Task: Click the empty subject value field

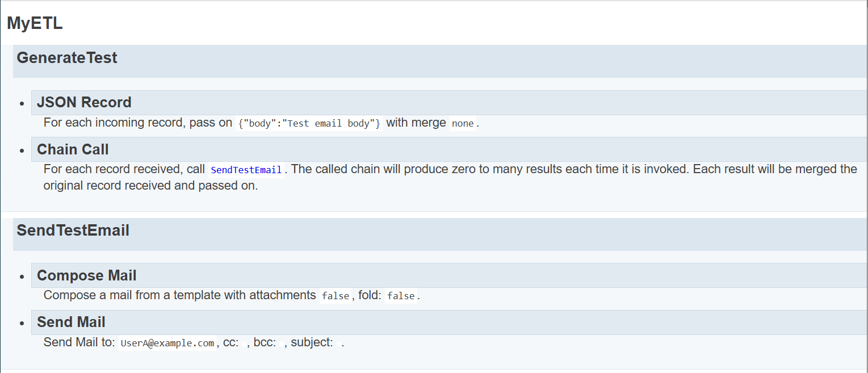Action: [x=339, y=343]
